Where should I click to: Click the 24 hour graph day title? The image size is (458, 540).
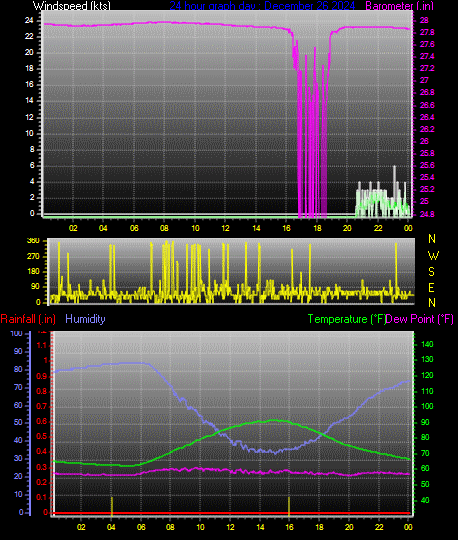pos(262,6)
